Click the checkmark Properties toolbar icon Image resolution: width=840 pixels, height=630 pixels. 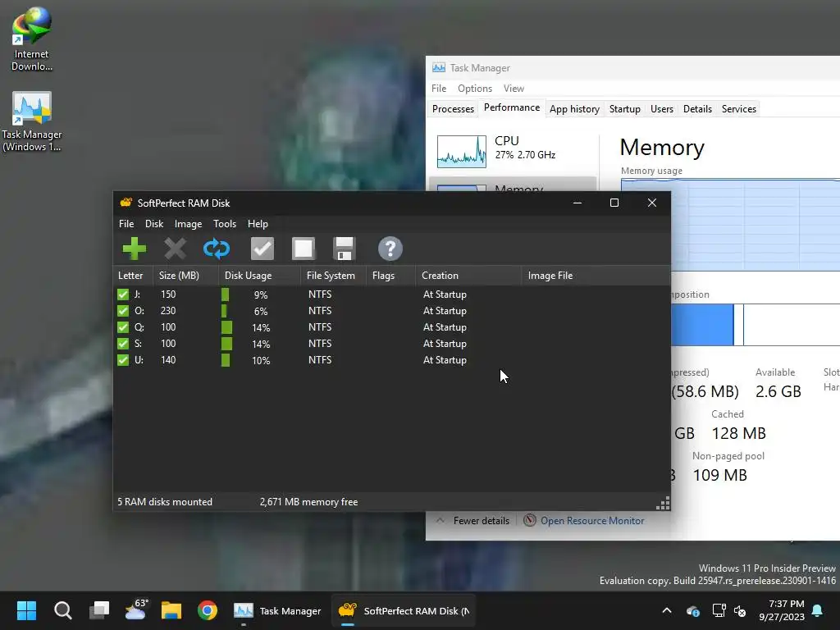(x=262, y=249)
